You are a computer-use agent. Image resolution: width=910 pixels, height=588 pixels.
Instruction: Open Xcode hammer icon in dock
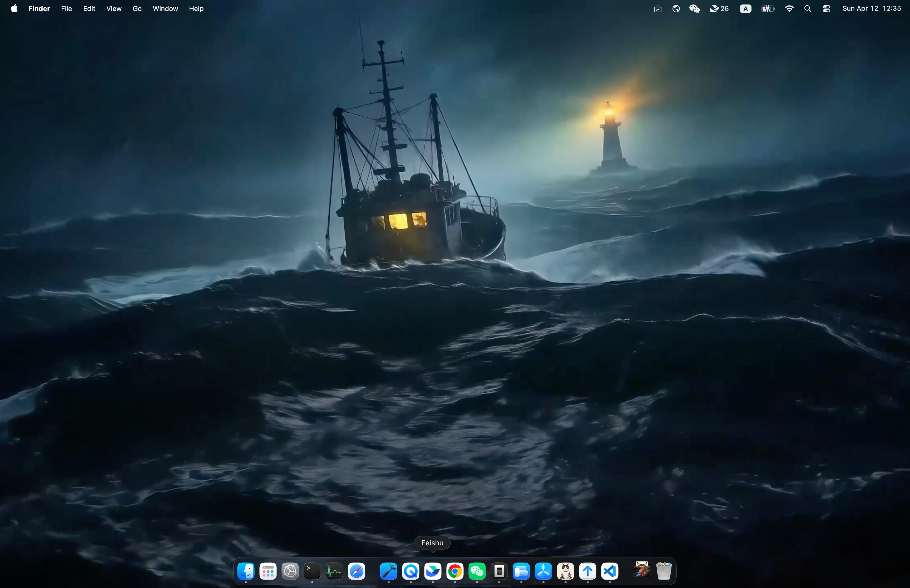(x=388, y=571)
